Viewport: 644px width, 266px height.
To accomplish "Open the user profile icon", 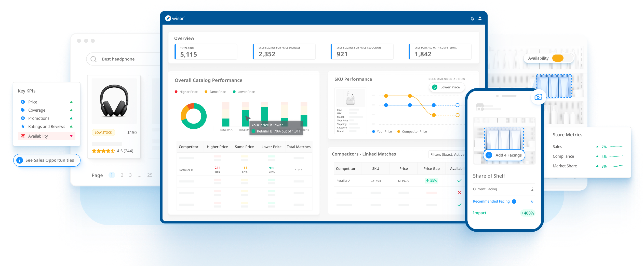I will (x=480, y=18).
